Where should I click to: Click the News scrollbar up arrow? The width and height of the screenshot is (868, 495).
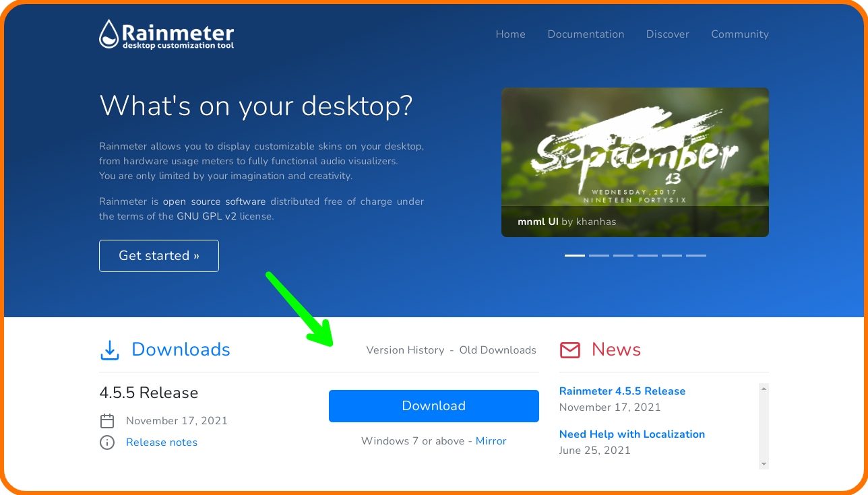click(764, 389)
